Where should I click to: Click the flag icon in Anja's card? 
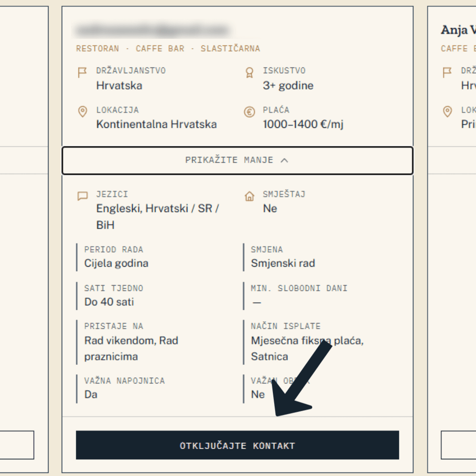coord(447,73)
